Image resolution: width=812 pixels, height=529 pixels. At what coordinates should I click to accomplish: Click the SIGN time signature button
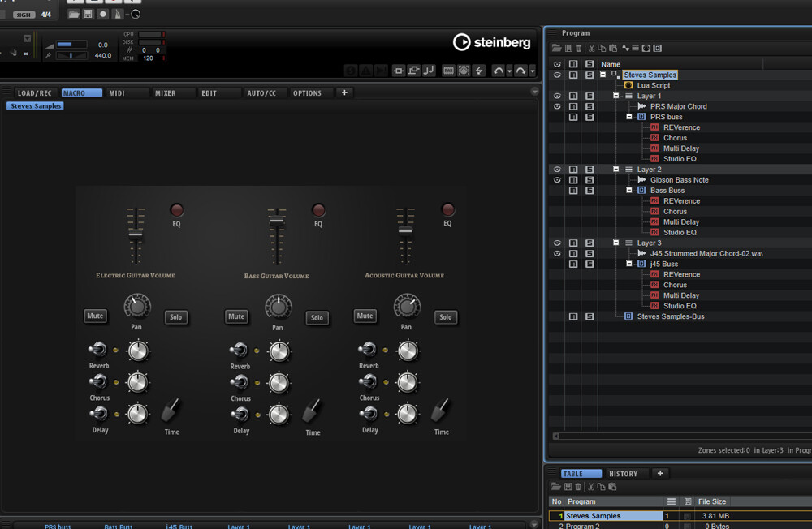click(x=24, y=15)
